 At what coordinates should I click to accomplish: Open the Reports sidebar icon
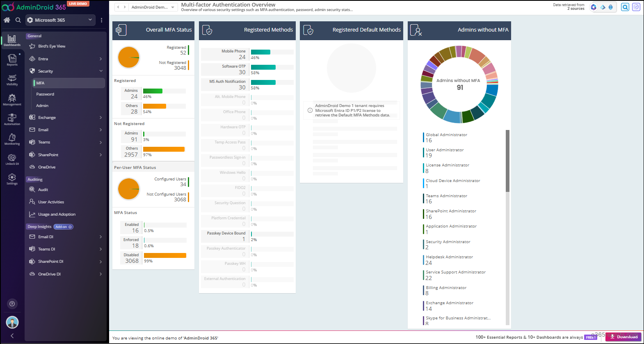(x=12, y=60)
